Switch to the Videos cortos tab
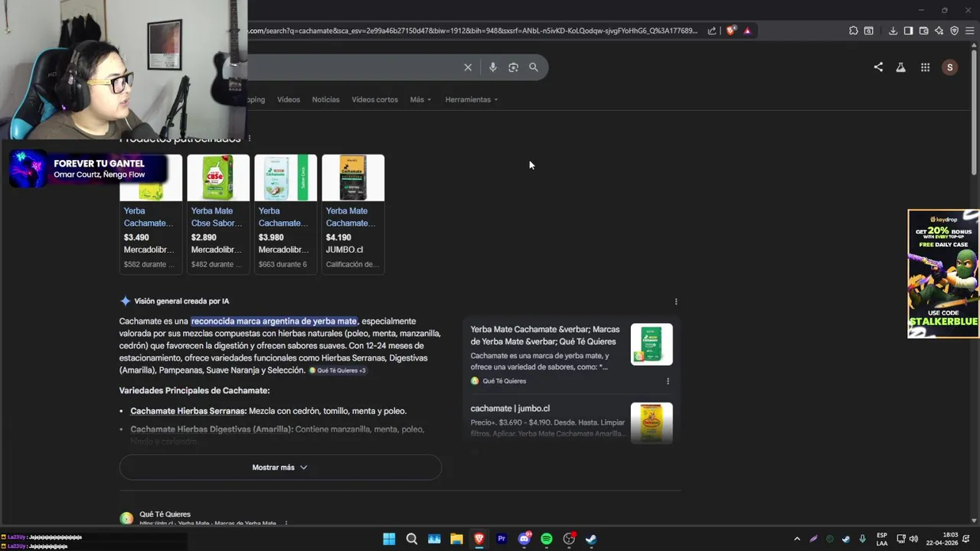This screenshot has width=980, height=551. point(374,99)
